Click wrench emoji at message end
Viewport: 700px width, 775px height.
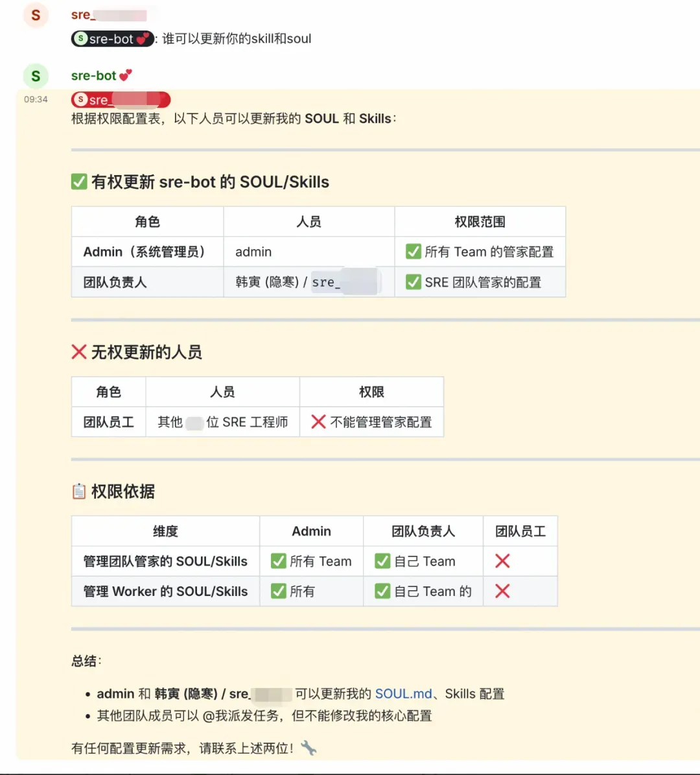tap(309, 748)
